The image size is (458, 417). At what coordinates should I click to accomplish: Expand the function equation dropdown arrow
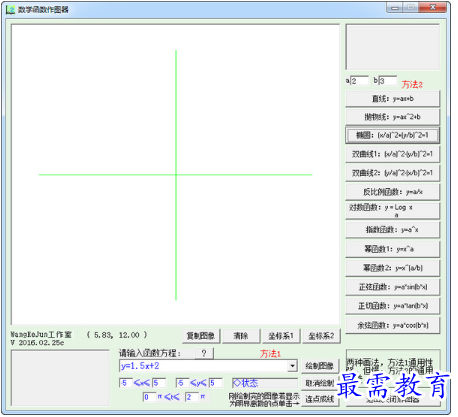292,366
